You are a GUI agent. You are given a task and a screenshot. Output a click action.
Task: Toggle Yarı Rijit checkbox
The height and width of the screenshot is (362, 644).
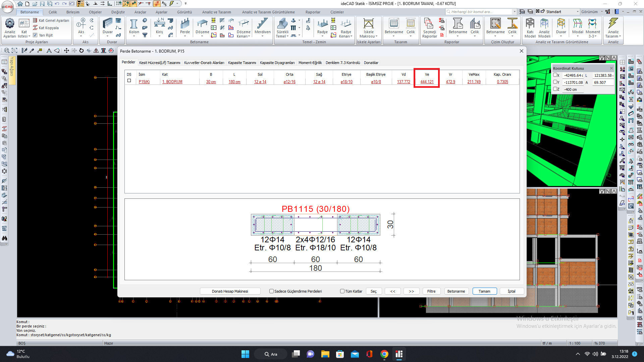coord(35,35)
